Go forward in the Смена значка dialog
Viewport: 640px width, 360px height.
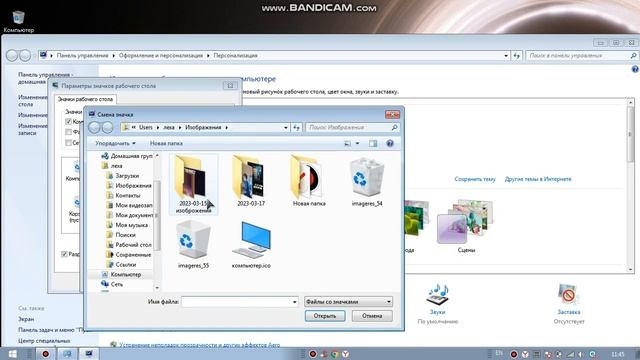107,128
